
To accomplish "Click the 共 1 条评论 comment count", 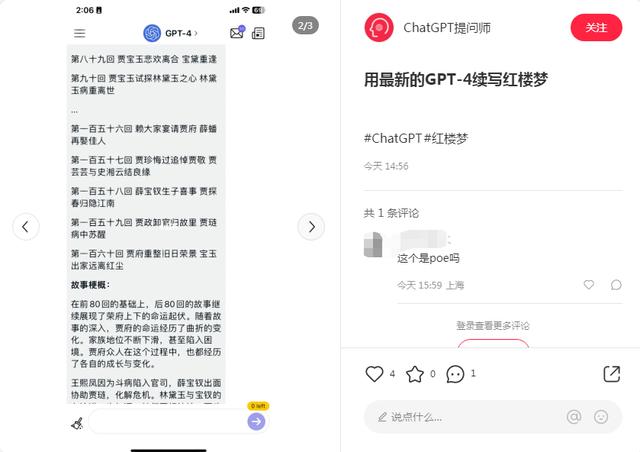I will point(391,213).
